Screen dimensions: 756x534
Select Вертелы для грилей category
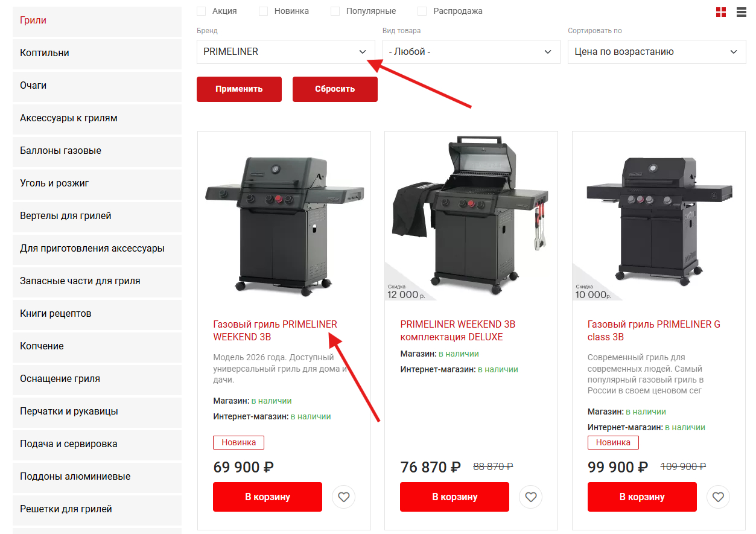pyautogui.click(x=97, y=217)
